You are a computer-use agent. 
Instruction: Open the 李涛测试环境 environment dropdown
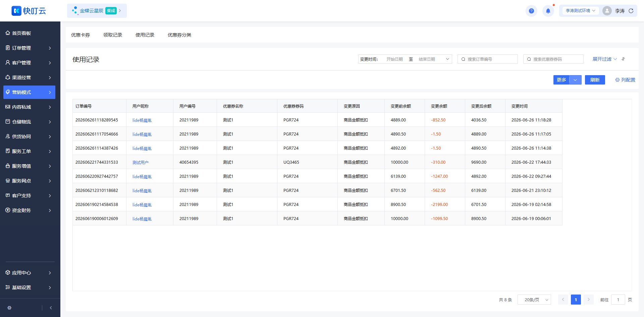coord(580,11)
